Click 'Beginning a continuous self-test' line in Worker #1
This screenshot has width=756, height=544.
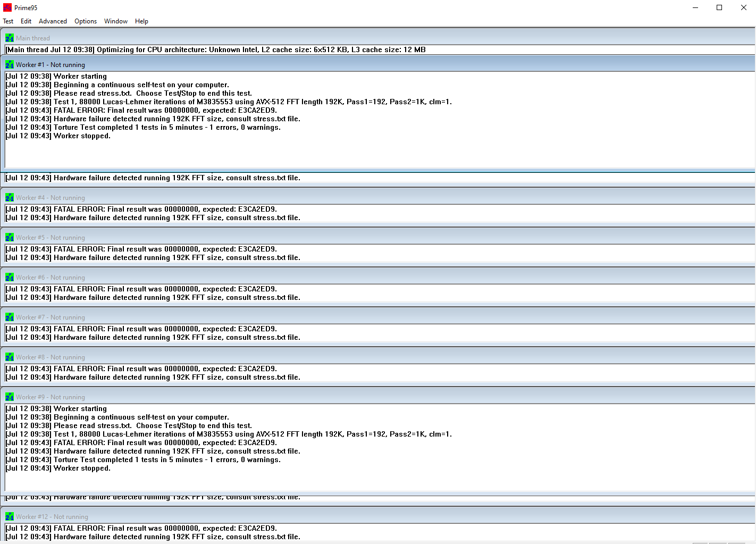tap(117, 85)
